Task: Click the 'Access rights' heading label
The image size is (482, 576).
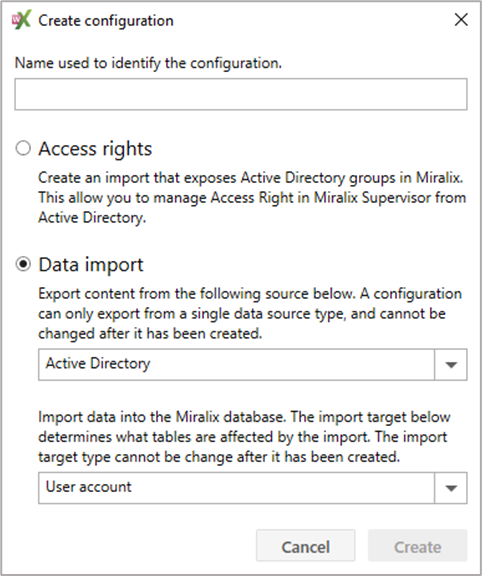Action: point(95,149)
